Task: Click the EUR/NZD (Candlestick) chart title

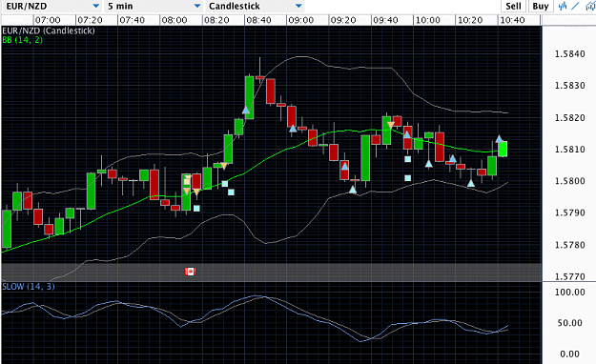Action: point(49,30)
